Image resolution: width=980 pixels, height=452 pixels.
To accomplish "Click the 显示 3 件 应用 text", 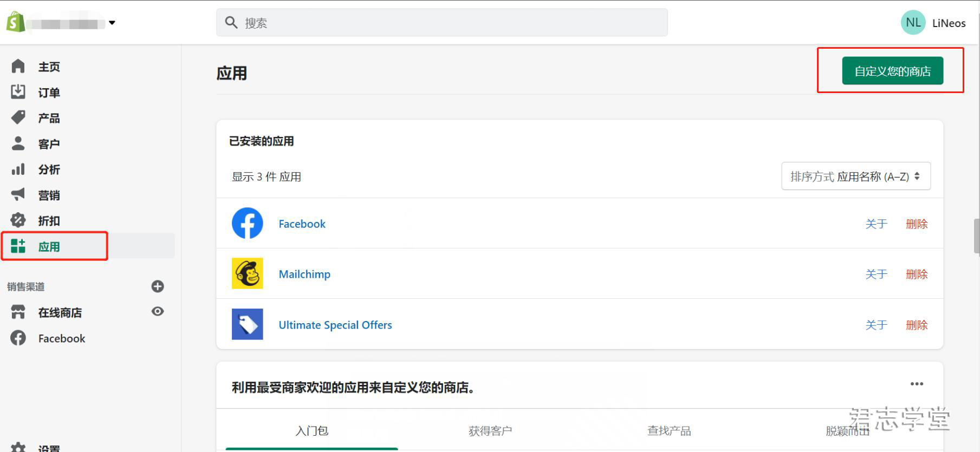I will tap(267, 177).
